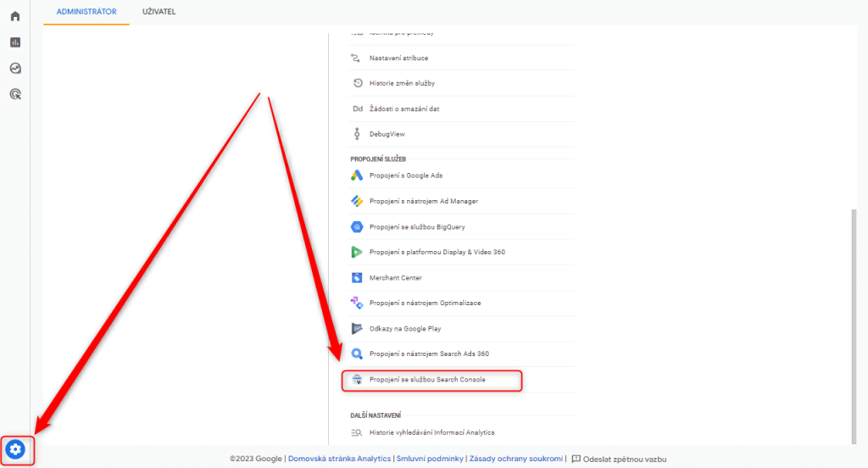This screenshot has height=468, width=868.
Task: Open the Reports bar chart icon
Action: (15, 42)
